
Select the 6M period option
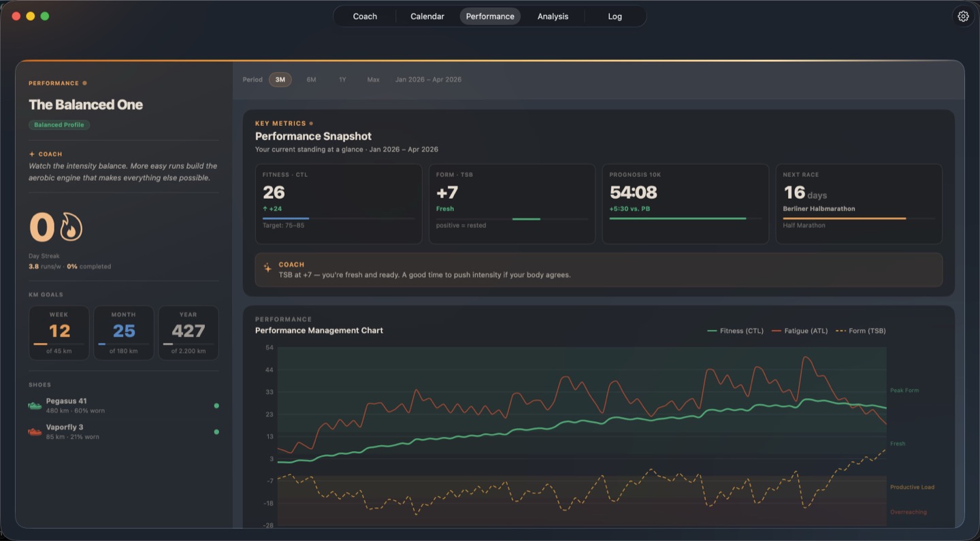pyautogui.click(x=312, y=80)
